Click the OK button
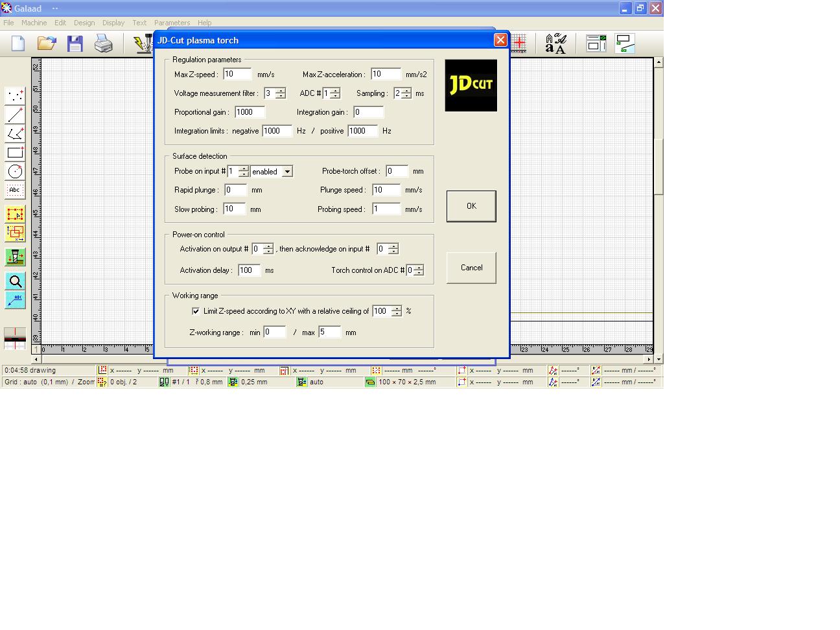Image resolution: width=840 pixels, height=630 pixels. point(471,206)
